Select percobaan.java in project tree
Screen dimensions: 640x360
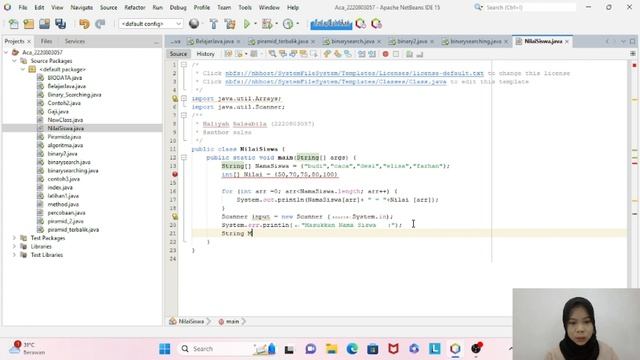pyautogui.click(x=67, y=213)
